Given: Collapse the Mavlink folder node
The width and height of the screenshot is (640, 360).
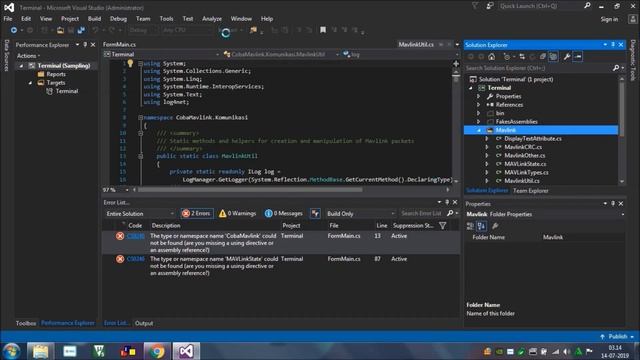Looking at the screenshot, I should tap(479, 130).
